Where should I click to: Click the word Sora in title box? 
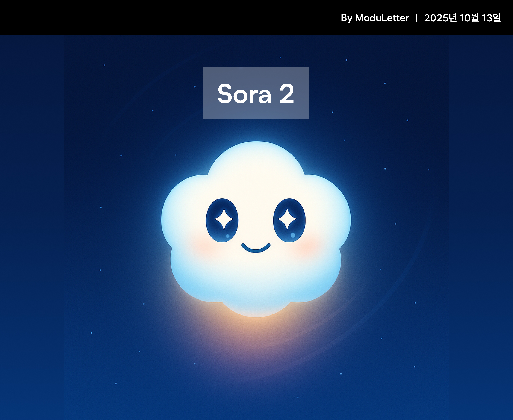[x=244, y=94]
